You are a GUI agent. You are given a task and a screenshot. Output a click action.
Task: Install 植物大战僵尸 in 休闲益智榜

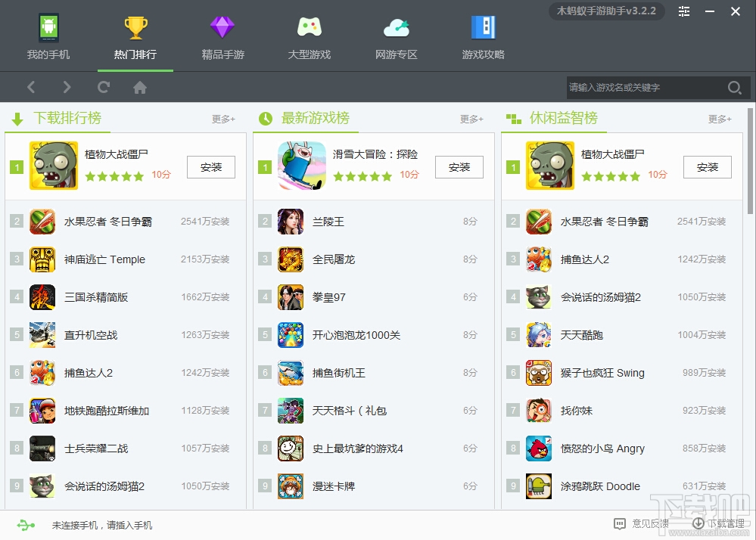coord(708,167)
